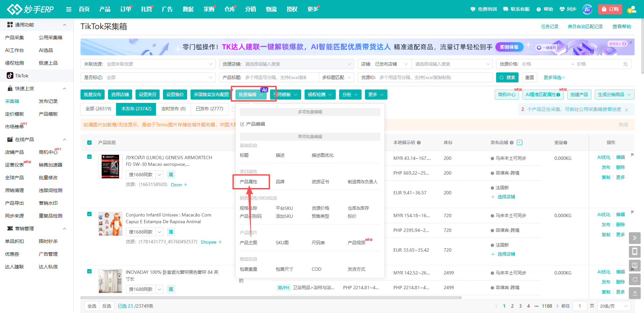Open the AI assistant round icon
Viewport: 644px width, 313px height.
[x=587, y=9]
